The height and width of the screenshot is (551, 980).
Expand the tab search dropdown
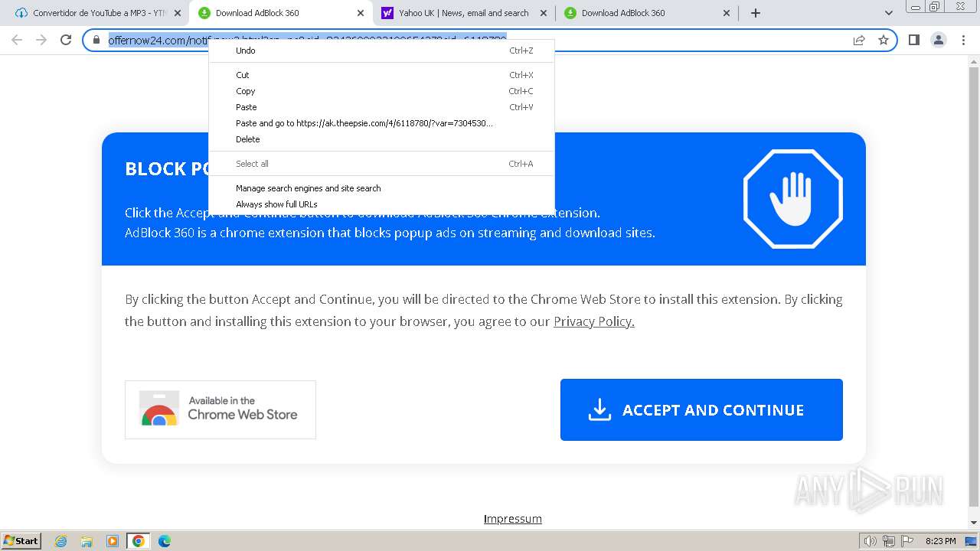coord(888,13)
